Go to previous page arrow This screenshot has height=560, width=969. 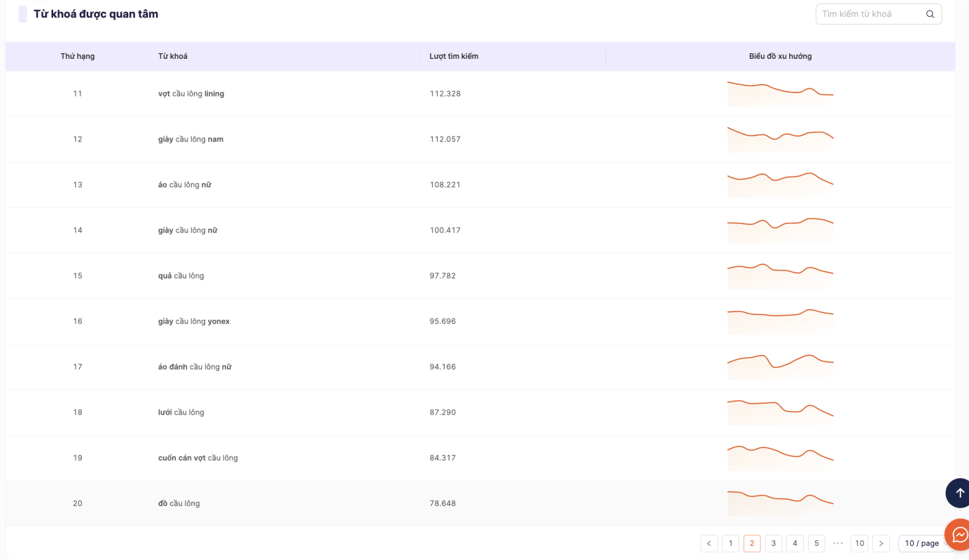tap(709, 543)
